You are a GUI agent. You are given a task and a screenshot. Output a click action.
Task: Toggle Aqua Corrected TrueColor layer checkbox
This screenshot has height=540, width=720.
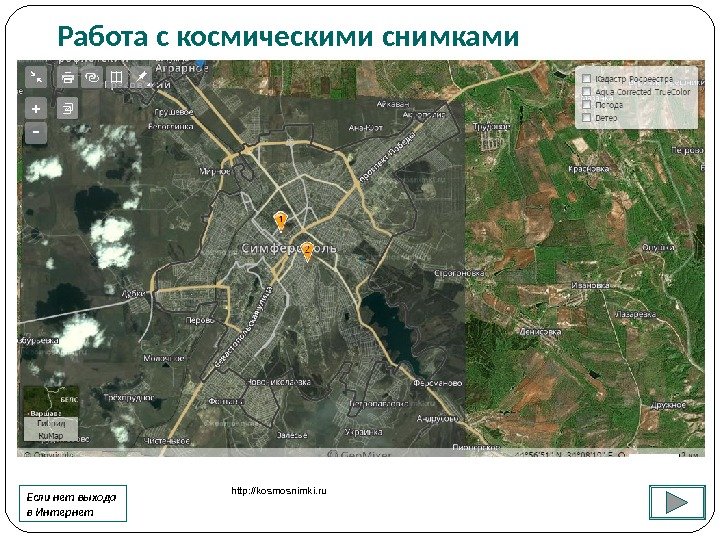(x=586, y=92)
